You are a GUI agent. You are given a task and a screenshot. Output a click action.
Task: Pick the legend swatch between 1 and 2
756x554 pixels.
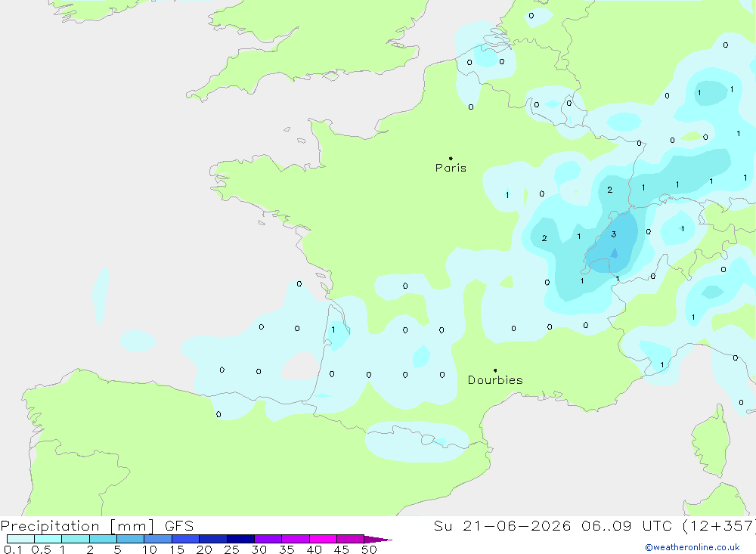(76, 539)
